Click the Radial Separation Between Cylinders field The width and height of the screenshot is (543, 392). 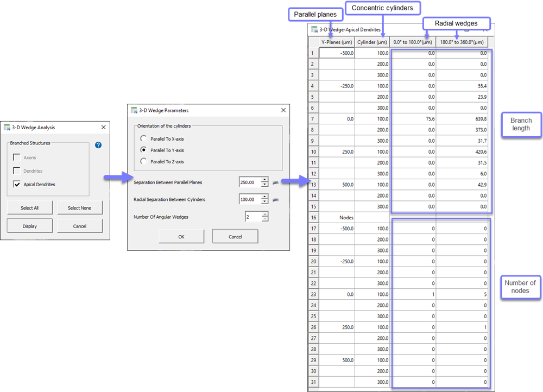[249, 199]
